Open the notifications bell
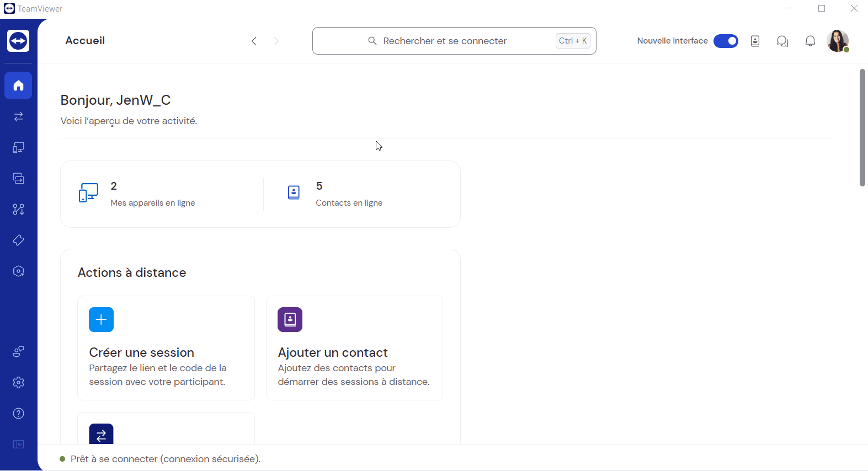The width and height of the screenshot is (868, 471). [x=810, y=41]
